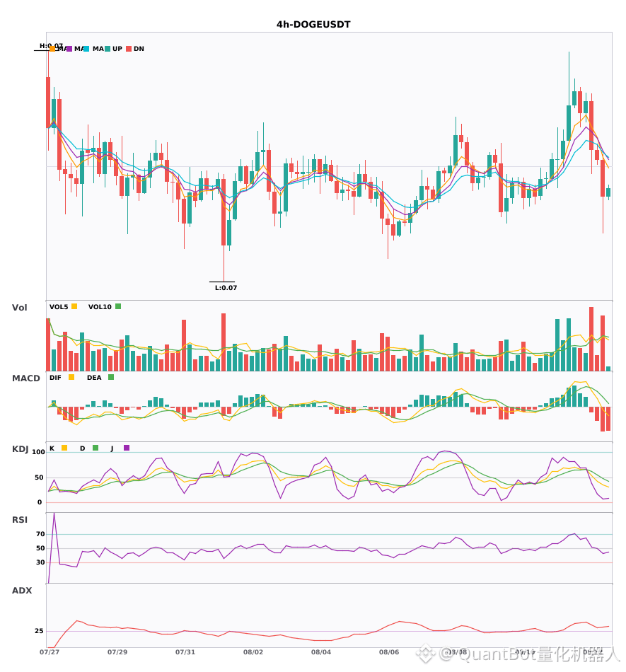Click the DEA legend label
Screen dimensions: 626x672
click(94, 378)
